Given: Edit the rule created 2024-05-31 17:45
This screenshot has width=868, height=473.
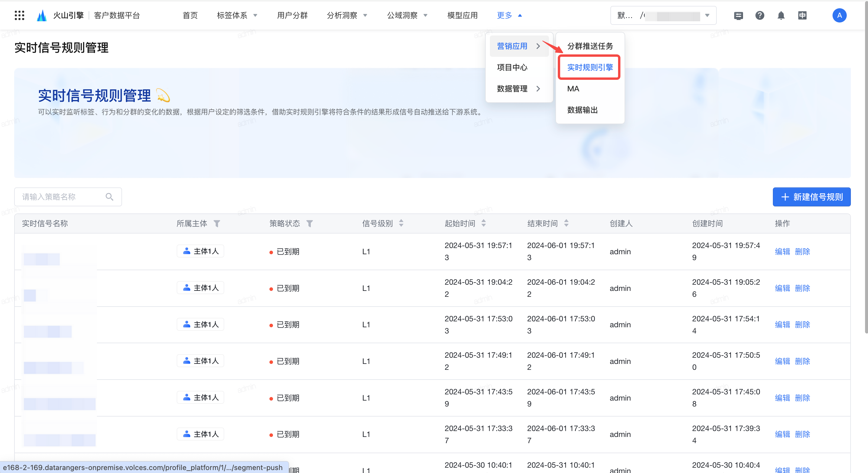Looking at the screenshot, I should click(x=782, y=398).
